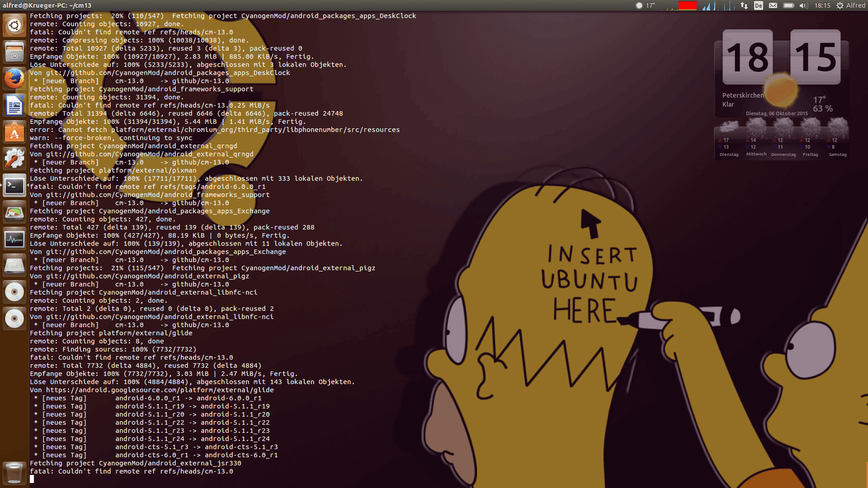Click 'Fetching project CyanogenMod/android_external_jsr330' line
Image resolution: width=868 pixels, height=488 pixels.
click(136, 463)
